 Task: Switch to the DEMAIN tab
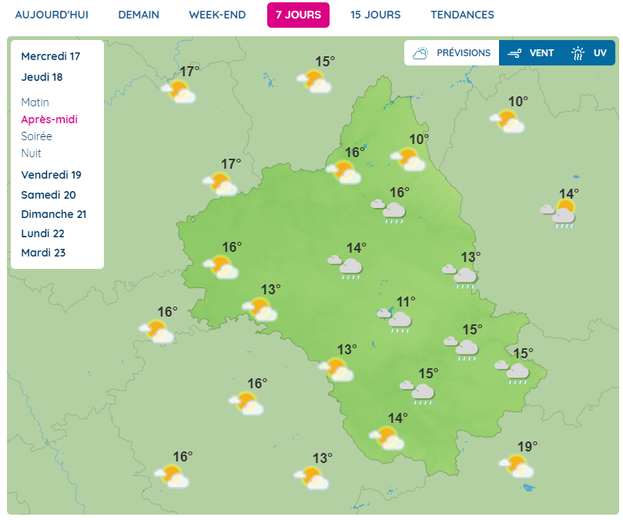click(139, 15)
